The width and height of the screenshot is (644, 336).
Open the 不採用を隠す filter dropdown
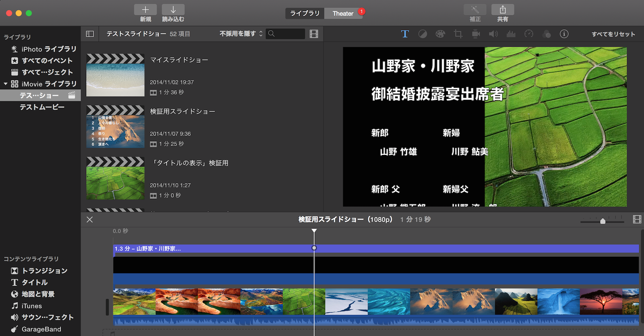point(241,34)
